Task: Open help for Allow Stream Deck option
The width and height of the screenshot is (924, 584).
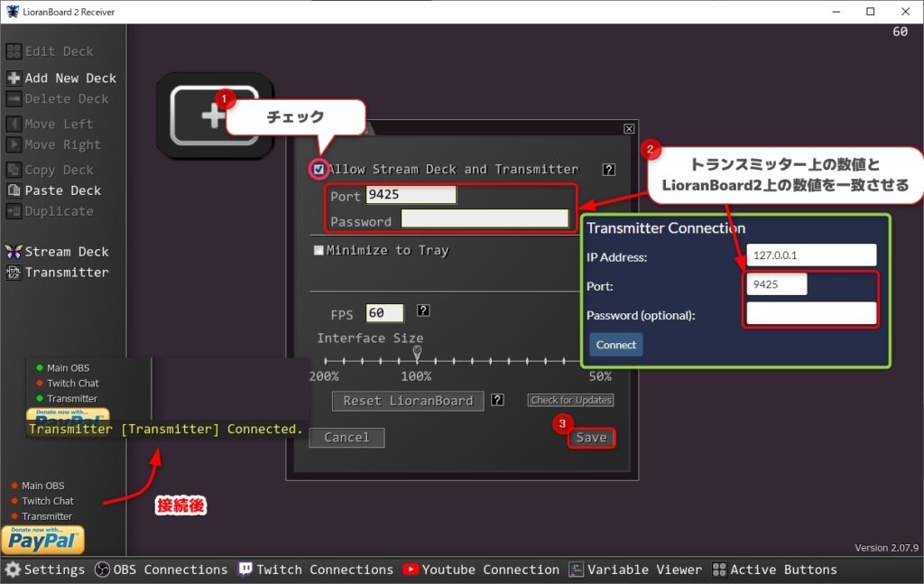Action: [609, 170]
